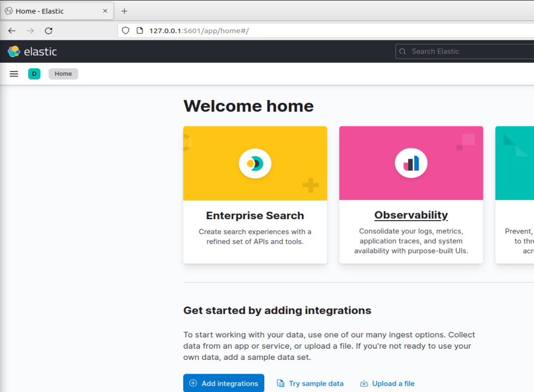This screenshot has height=392, width=534.
Task: Open a new browser tab
Action: point(124,11)
